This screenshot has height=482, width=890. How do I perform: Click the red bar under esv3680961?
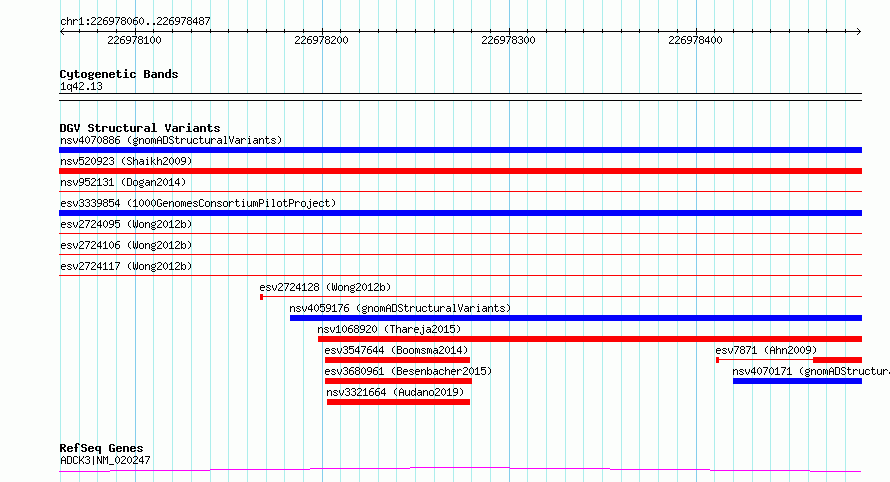[x=398, y=381]
